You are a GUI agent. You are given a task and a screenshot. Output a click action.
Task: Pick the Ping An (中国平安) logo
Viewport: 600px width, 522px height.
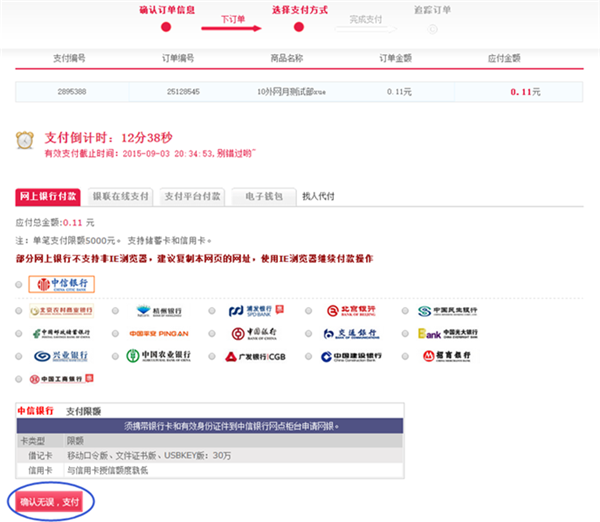tap(160, 333)
